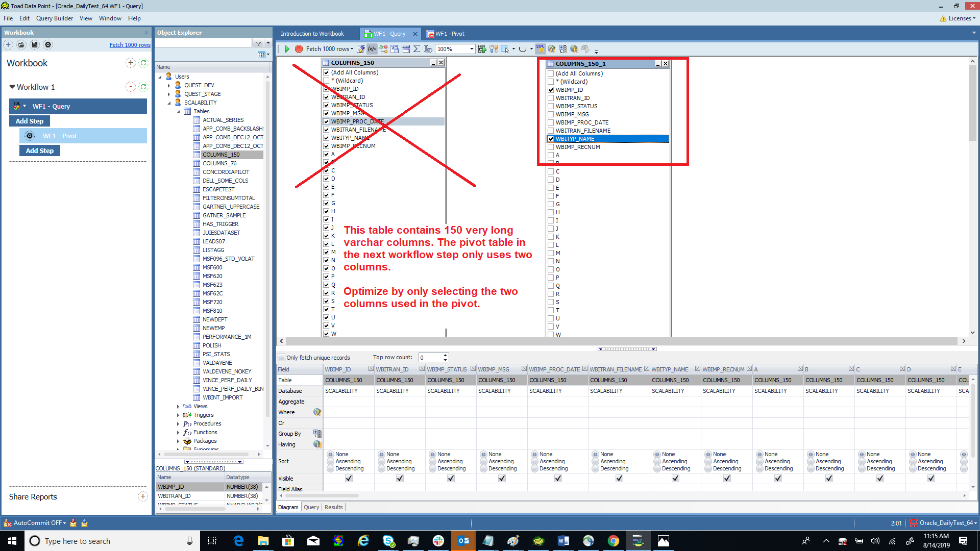Click the Windows Start button
This screenshot has width=980, height=551.
(12, 541)
